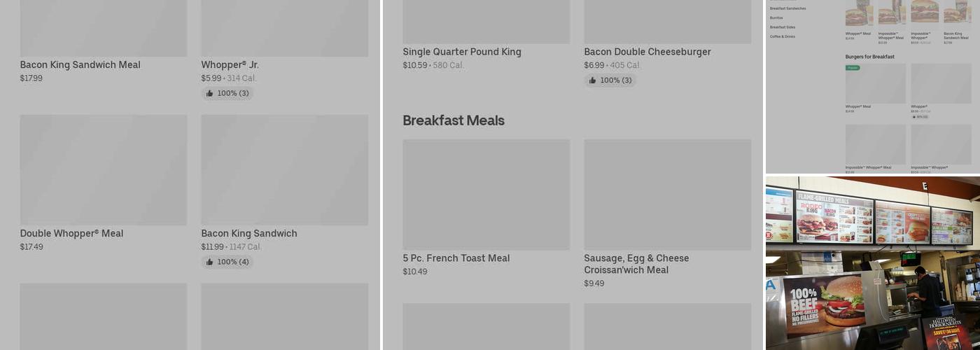Open the Coffee & Drinks category
The image size is (980, 350).
(x=783, y=36)
